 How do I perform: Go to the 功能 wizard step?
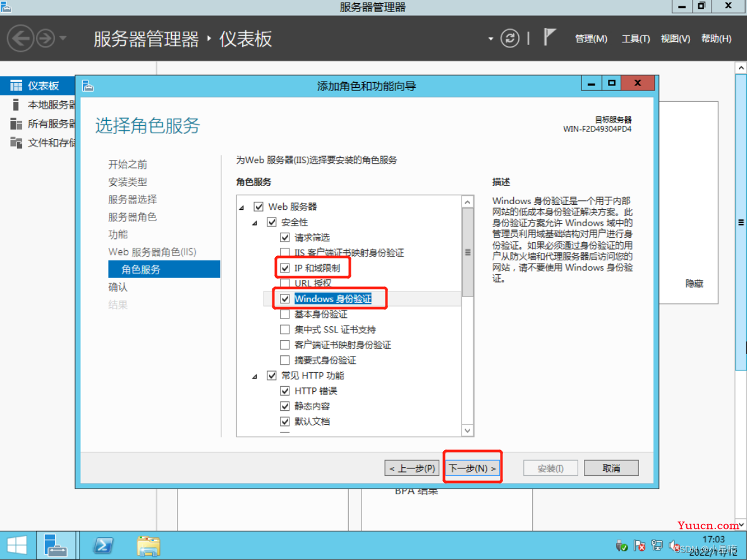point(118,234)
